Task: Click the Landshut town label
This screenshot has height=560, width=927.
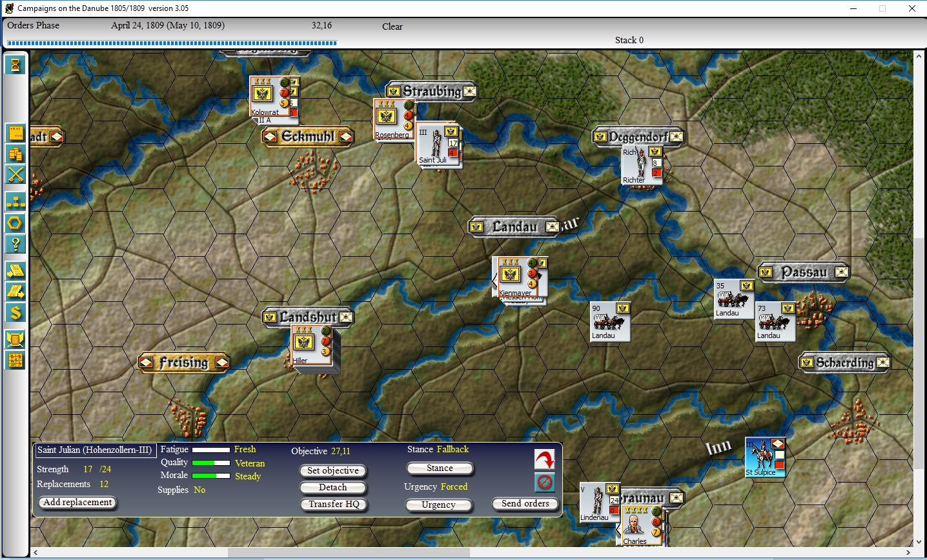Action: pos(308,317)
